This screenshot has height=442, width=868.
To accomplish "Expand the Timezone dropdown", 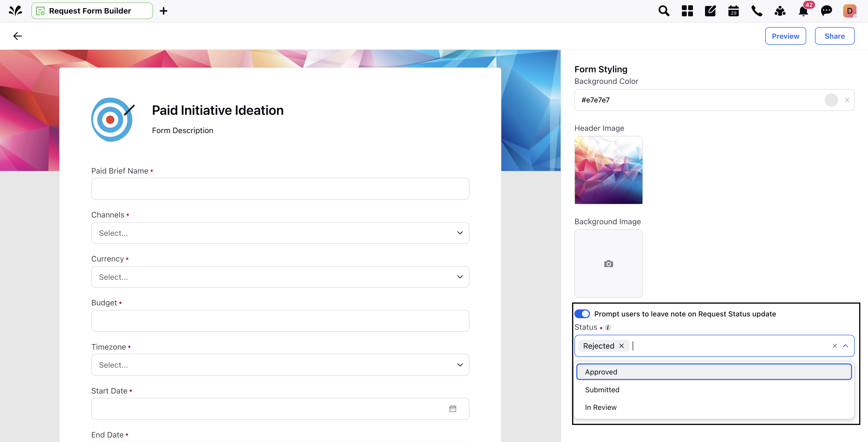I will point(460,365).
